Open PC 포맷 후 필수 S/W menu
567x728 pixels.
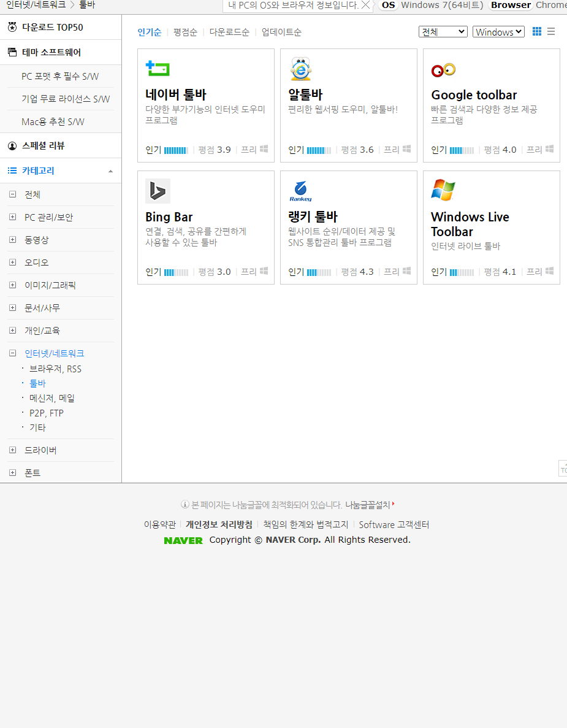(x=60, y=77)
